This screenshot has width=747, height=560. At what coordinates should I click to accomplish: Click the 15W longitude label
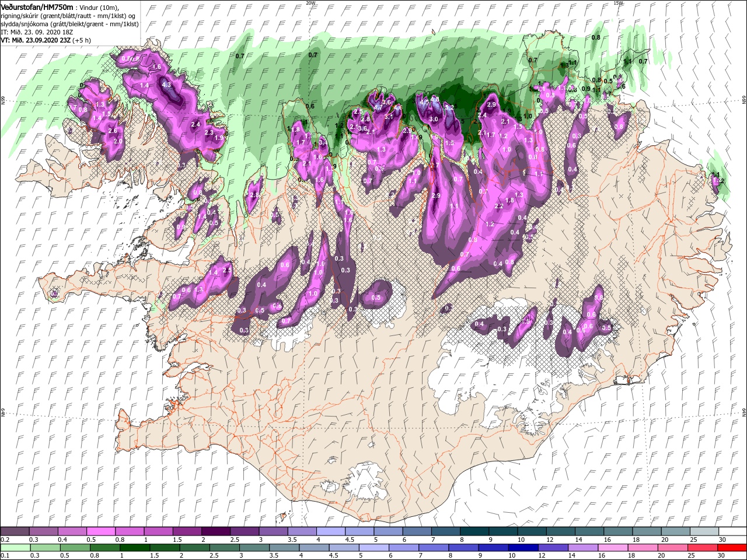[618, 3]
